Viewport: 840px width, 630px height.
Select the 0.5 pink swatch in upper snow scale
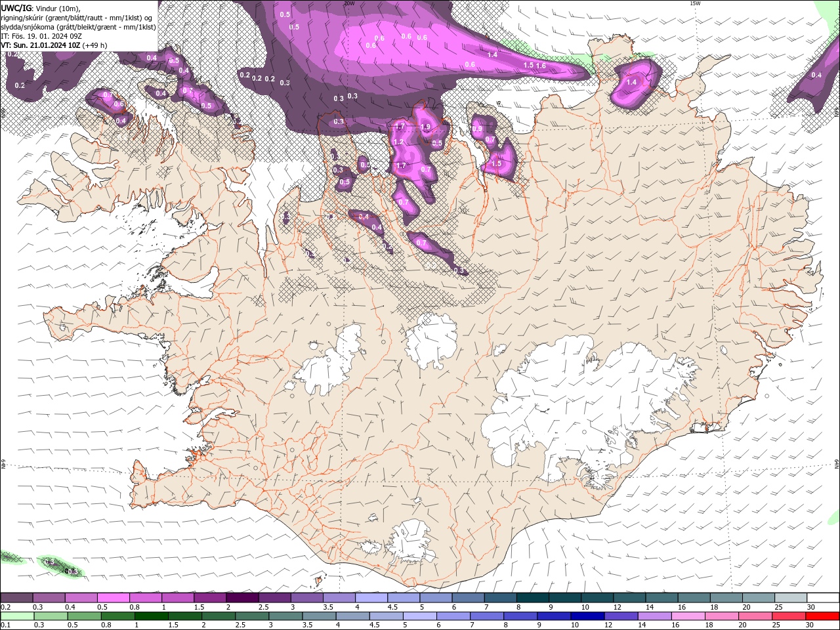click(x=113, y=598)
